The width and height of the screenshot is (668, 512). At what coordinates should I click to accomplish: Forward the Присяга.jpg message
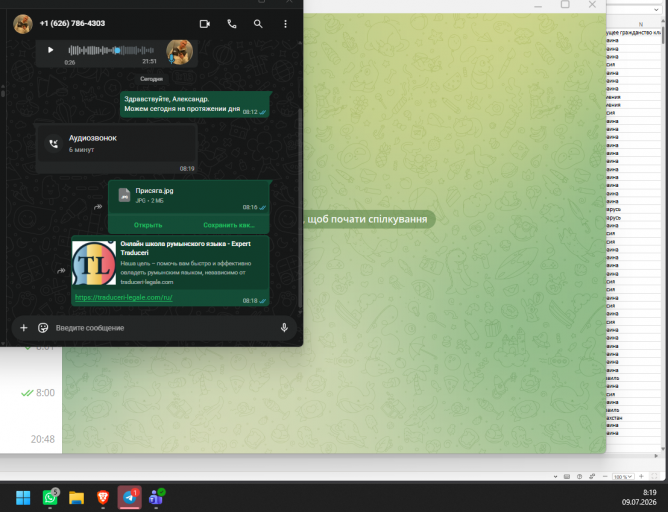(98, 207)
